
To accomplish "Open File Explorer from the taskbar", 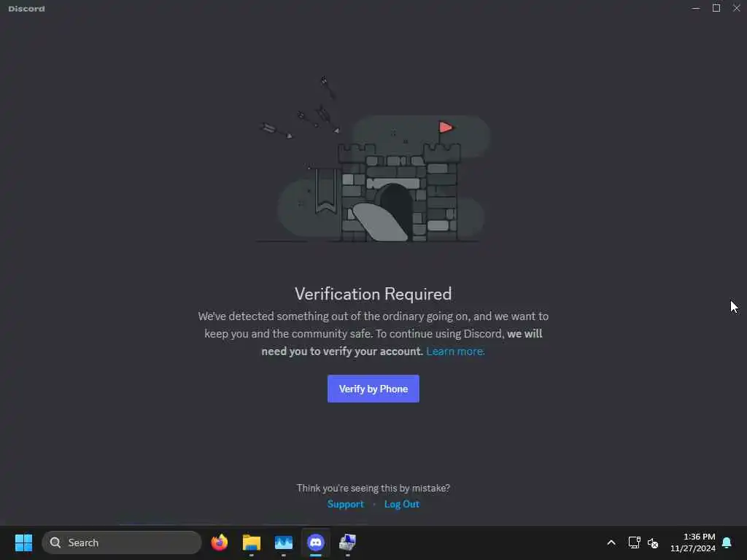I will tap(252, 542).
